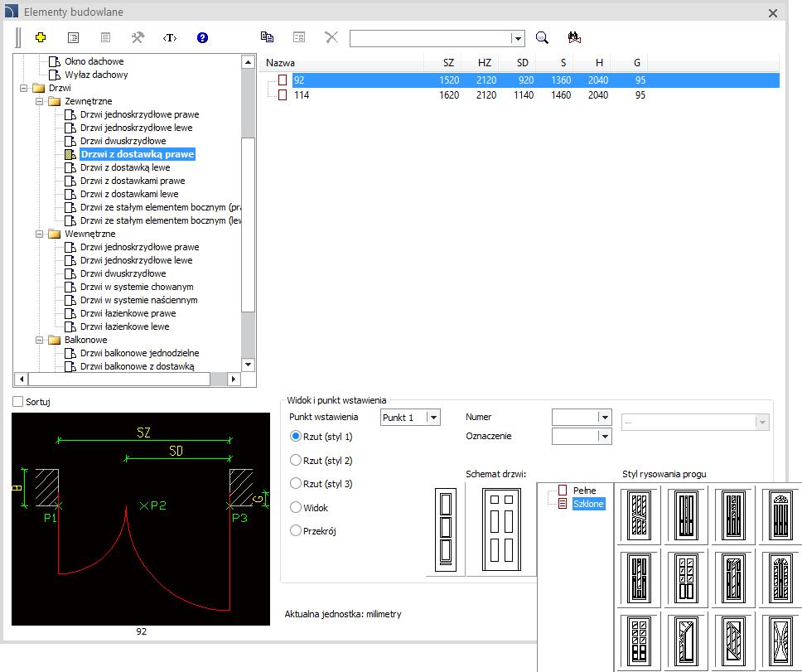Click the black door plan preview image
This screenshot has height=672, width=802.
[141, 519]
